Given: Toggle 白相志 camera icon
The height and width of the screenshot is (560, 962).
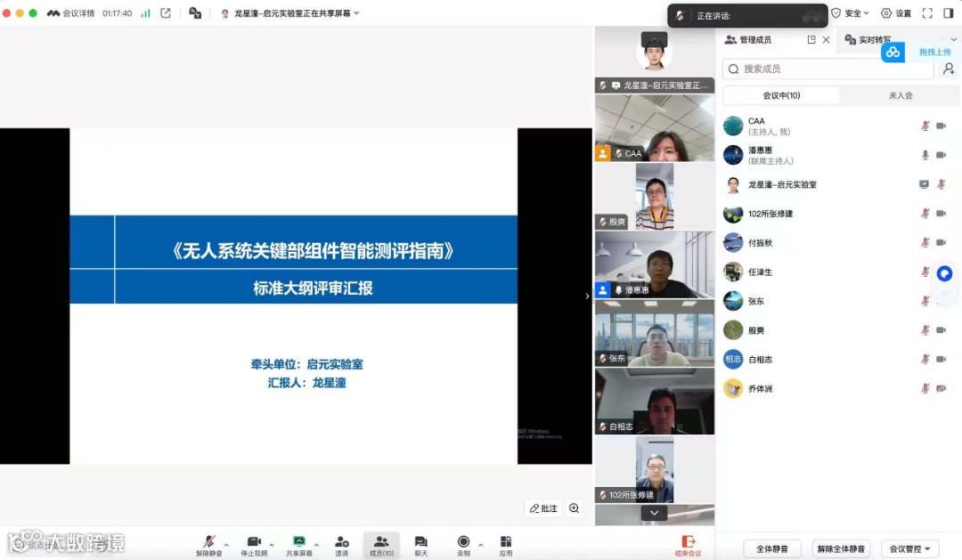Looking at the screenshot, I should [942, 360].
